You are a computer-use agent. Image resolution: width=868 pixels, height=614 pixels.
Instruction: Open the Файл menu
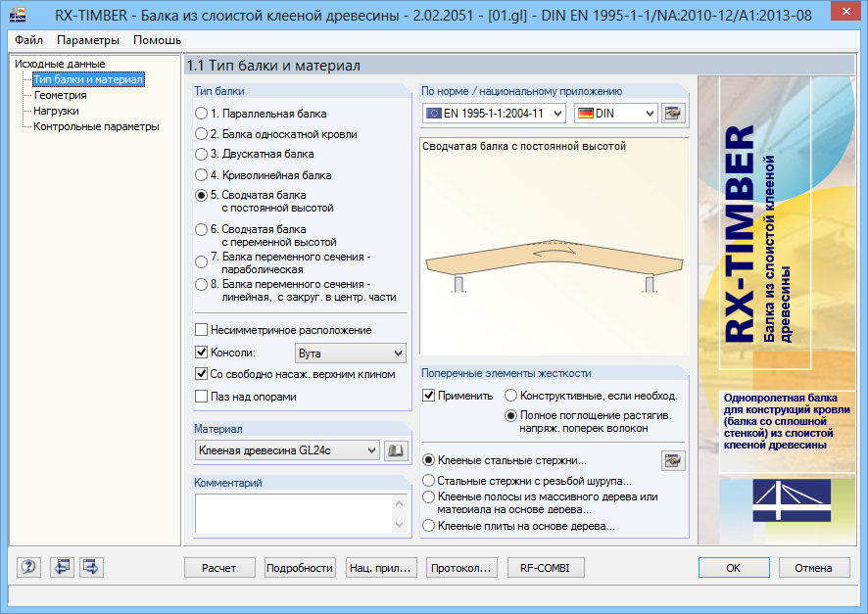(x=28, y=40)
